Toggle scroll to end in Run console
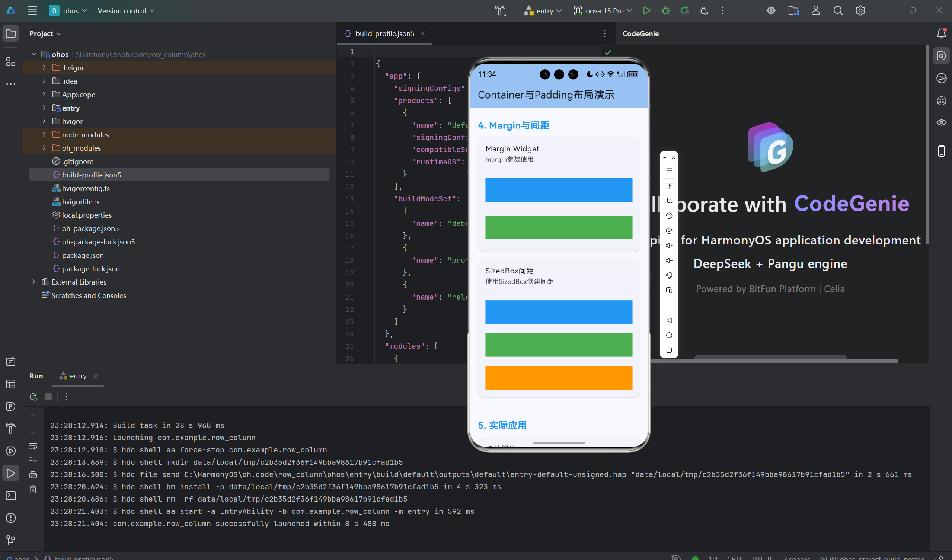Viewport: 952px width, 560px height. pos(33,460)
